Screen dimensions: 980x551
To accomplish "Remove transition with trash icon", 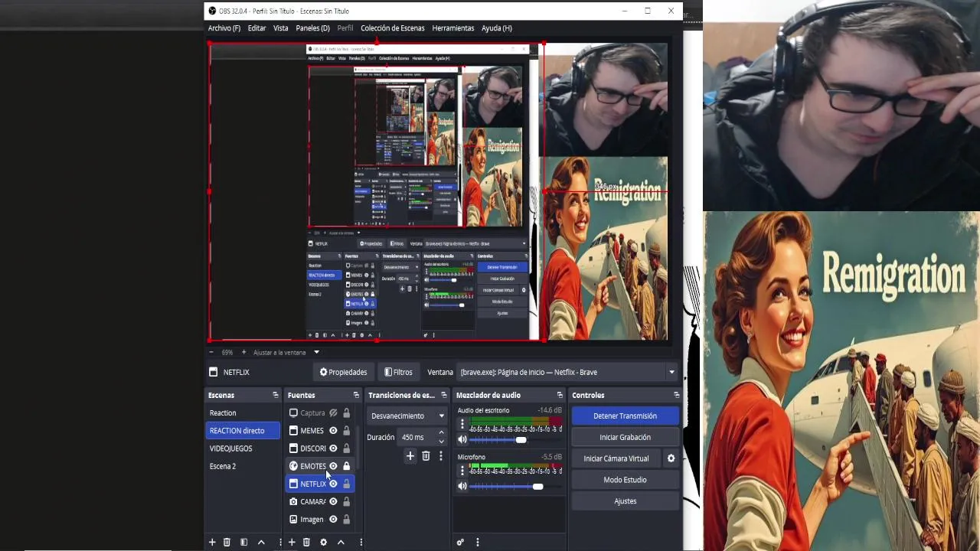I will tap(426, 456).
